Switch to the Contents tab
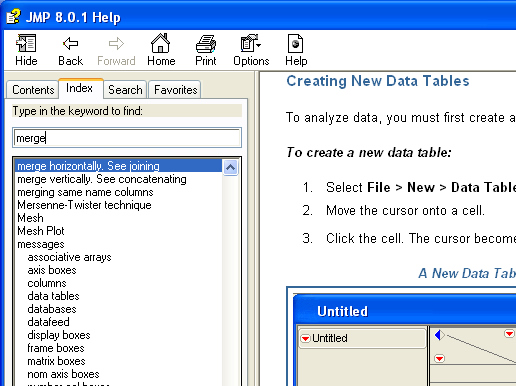516x386 pixels. coord(33,90)
